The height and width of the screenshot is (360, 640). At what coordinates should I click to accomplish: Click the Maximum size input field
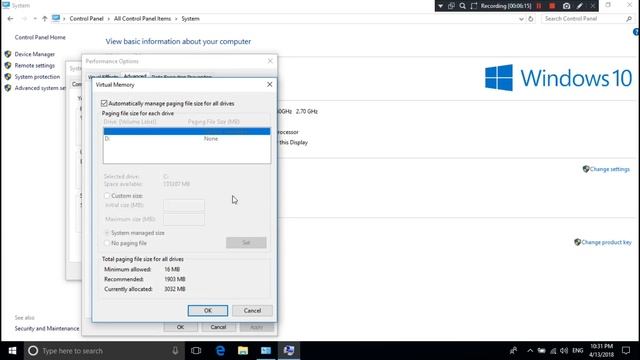(x=184, y=219)
